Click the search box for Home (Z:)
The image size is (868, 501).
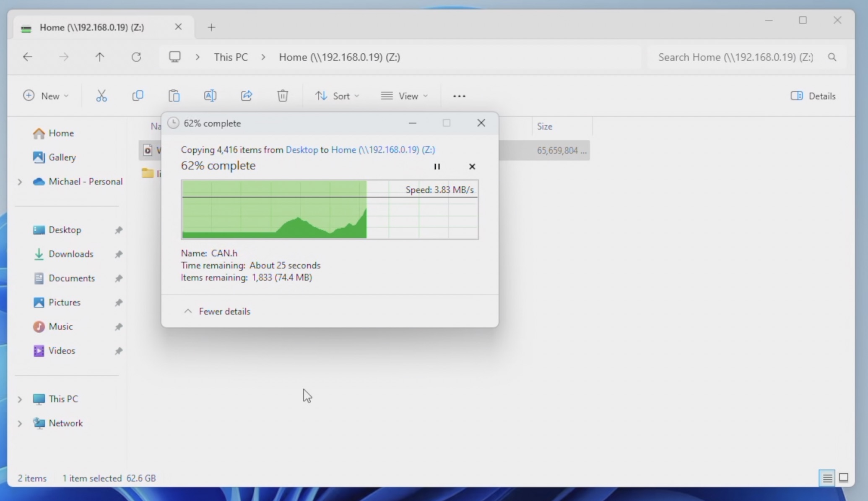tap(735, 57)
